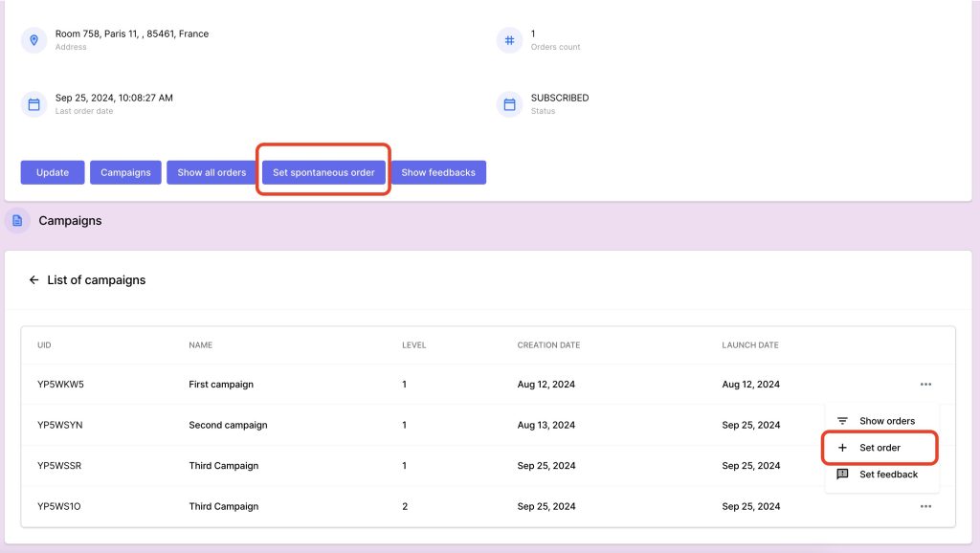Click the document icon next to Campaigns heading

click(x=17, y=221)
